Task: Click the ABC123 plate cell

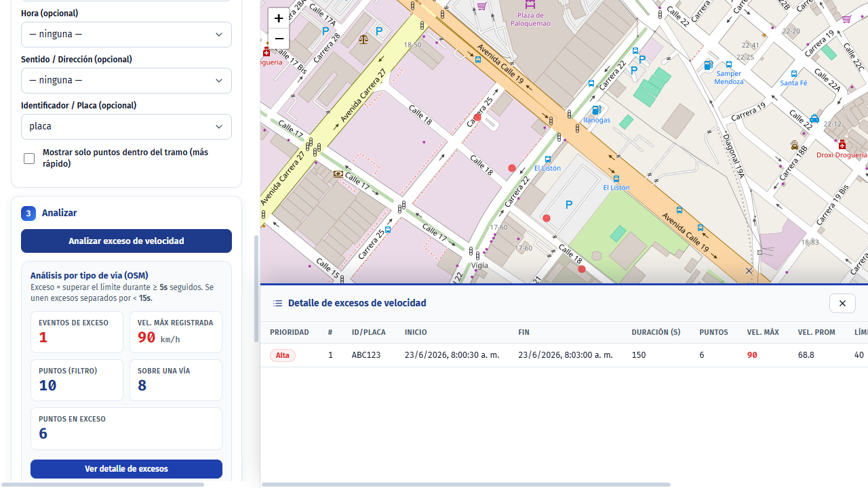Action: [366, 355]
